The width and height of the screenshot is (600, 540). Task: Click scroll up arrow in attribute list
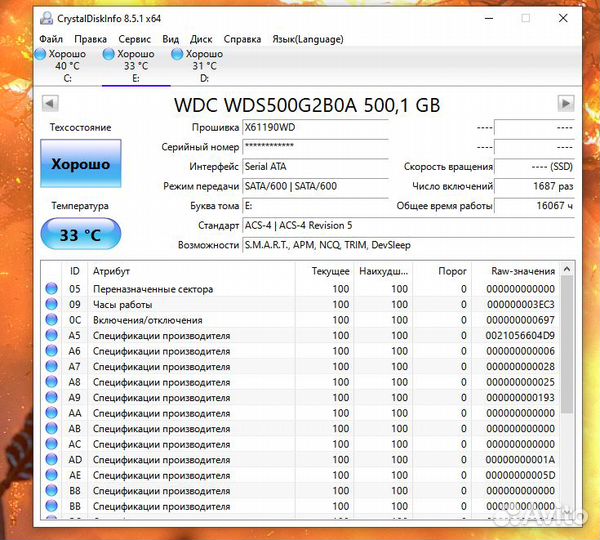coord(567,269)
